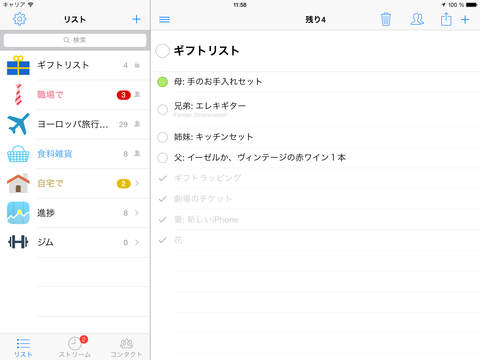Open the ジム list
The height and width of the screenshot is (360, 480).
tap(75, 242)
